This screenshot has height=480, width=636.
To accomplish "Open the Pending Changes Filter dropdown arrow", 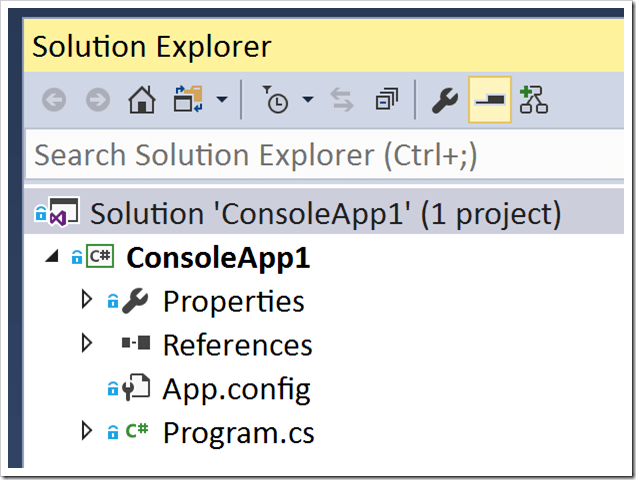I will pyautogui.click(x=308, y=99).
